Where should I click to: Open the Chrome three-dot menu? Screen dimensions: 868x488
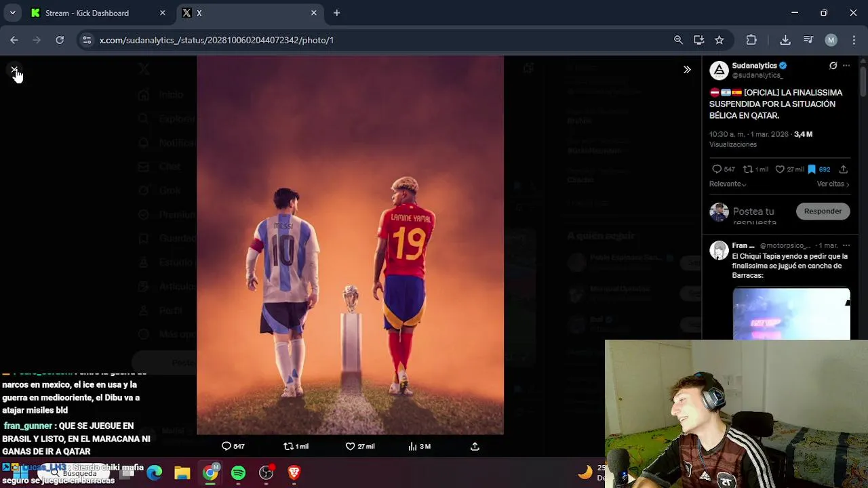pyautogui.click(x=853, y=40)
